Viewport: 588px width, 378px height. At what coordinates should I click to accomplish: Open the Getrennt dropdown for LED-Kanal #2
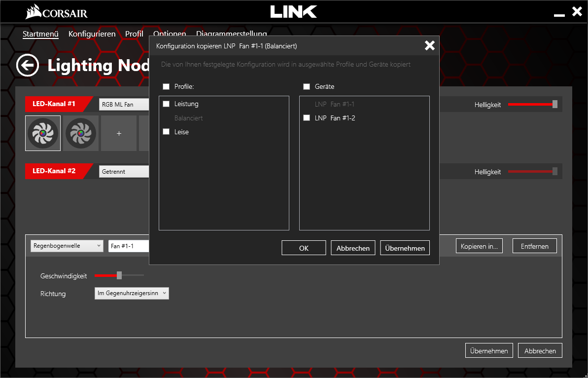click(x=124, y=172)
